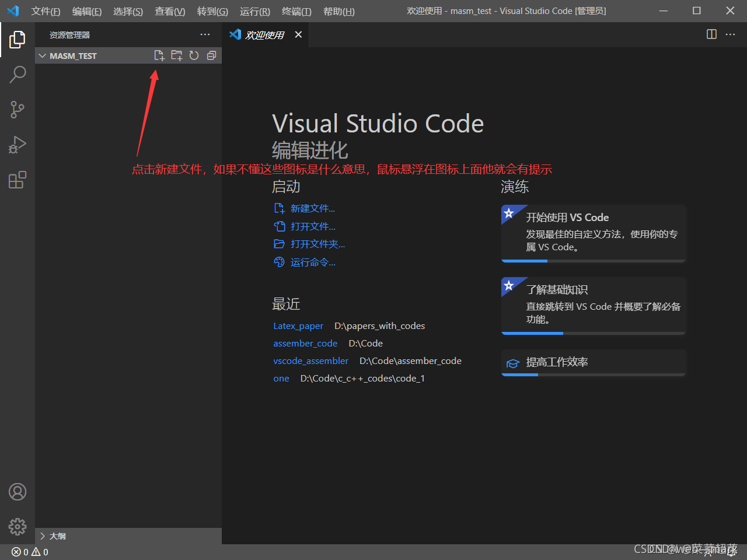Open the 转到(G) menu
Screen dimensions: 747x560
pyautogui.click(x=212, y=11)
